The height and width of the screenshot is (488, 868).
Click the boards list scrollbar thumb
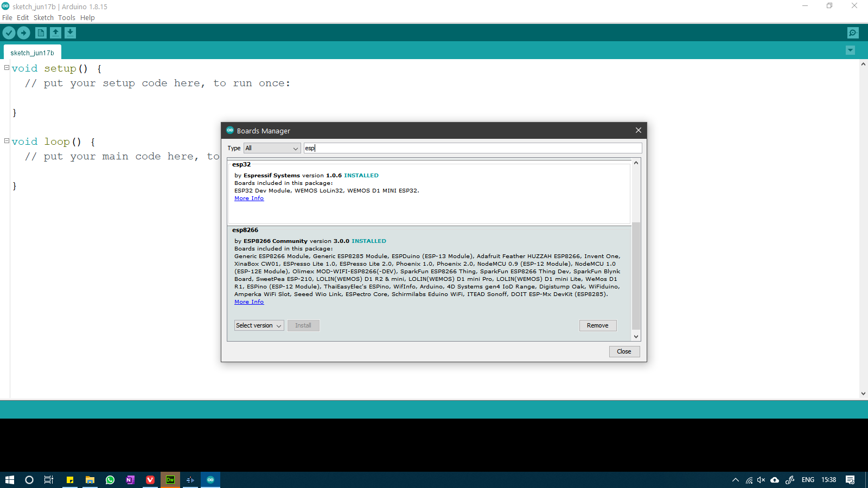click(636, 275)
